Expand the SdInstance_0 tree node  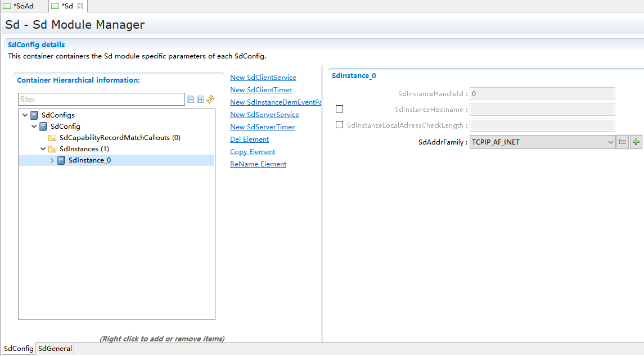click(52, 160)
